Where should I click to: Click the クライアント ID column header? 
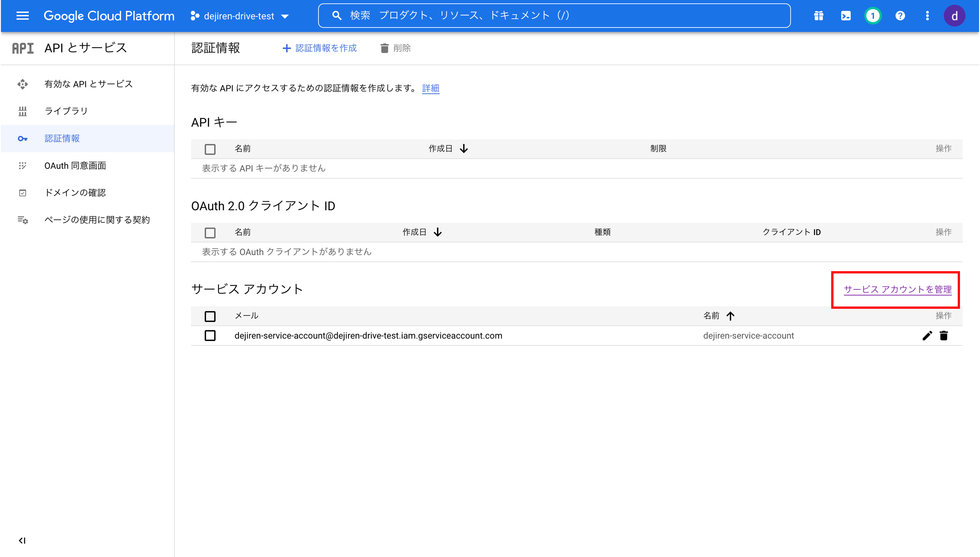click(791, 232)
